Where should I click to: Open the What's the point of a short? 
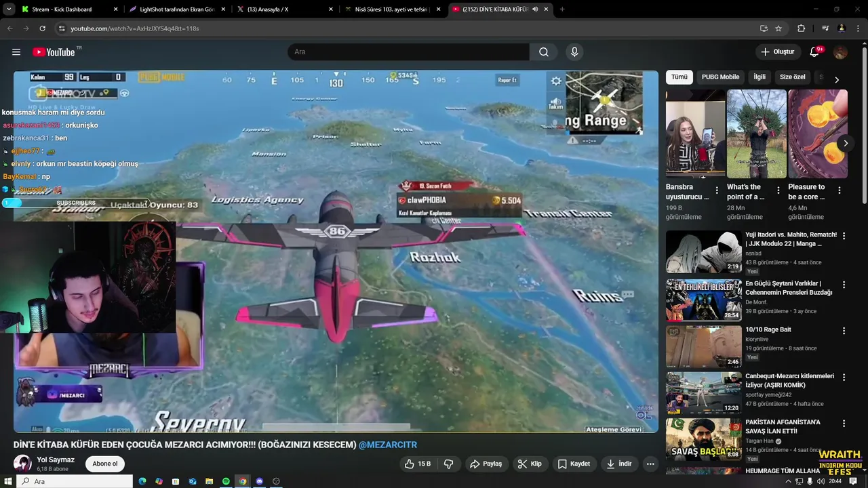point(757,134)
